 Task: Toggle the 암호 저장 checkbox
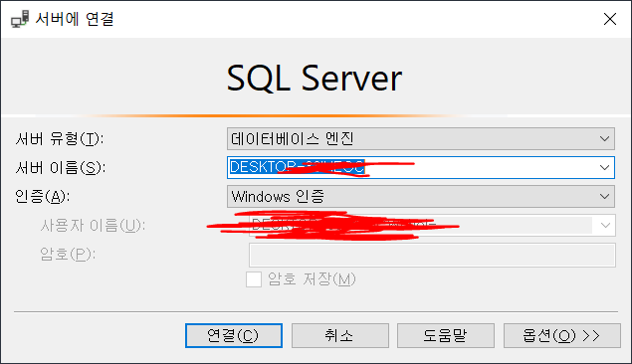click(x=254, y=279)
